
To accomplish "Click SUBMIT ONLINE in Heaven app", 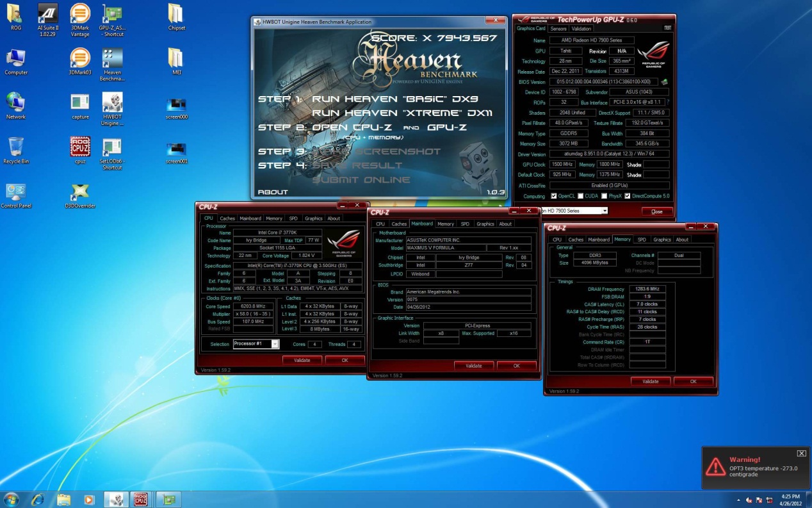I will 361,180.
